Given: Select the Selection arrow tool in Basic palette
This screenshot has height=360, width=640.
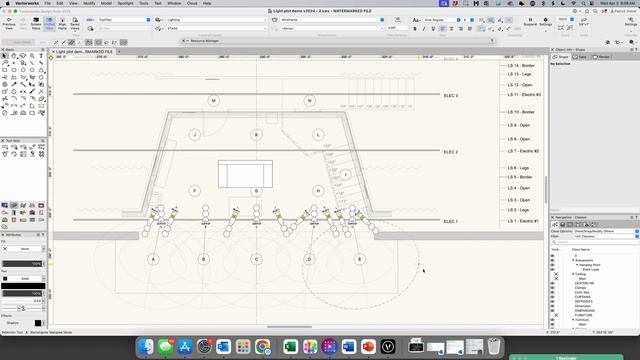Looking at the screenshot, I should pos(4,56).
